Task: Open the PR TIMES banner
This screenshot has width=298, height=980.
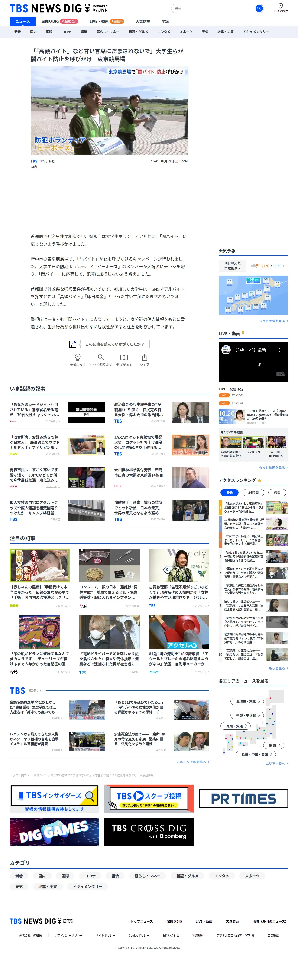Action: [244, 799]
